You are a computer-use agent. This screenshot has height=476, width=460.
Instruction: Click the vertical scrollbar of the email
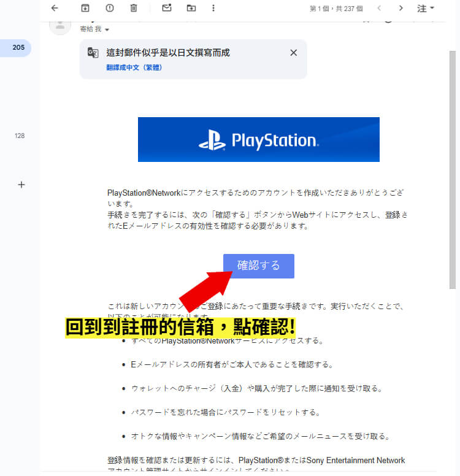[x=453, y=170]
